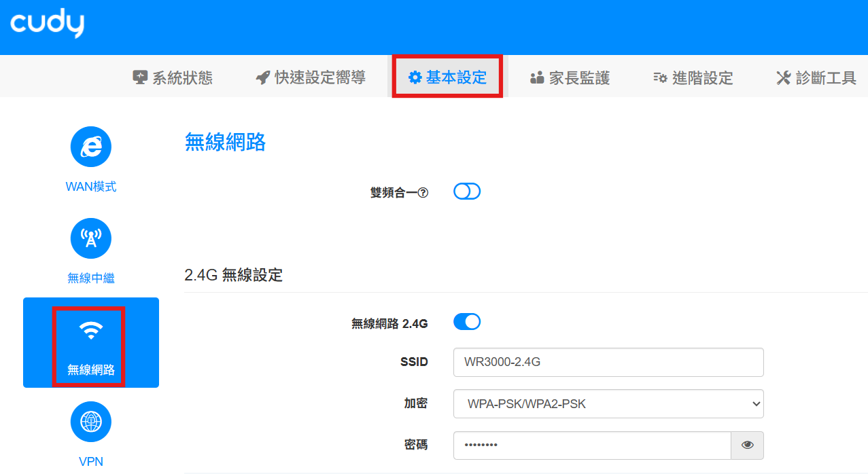Click the 無線中繼 text link
868x474 pixels.
point(91,278)
